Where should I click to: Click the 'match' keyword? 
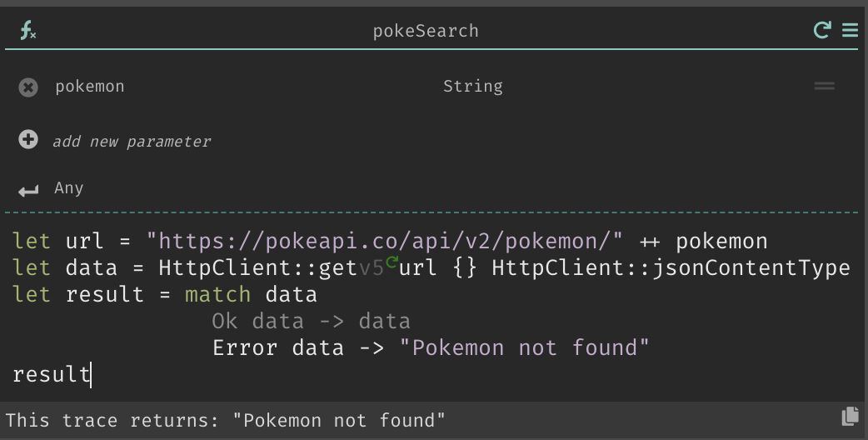(x=217, y=294)
